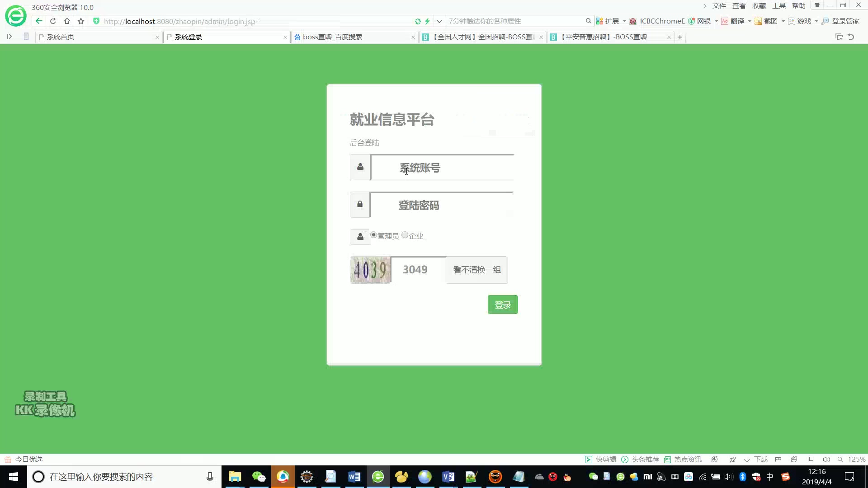The height and width of the screenshot is (488, 868).
Task: Select the 企业 radio button
Action: click(x=406, y=235)
